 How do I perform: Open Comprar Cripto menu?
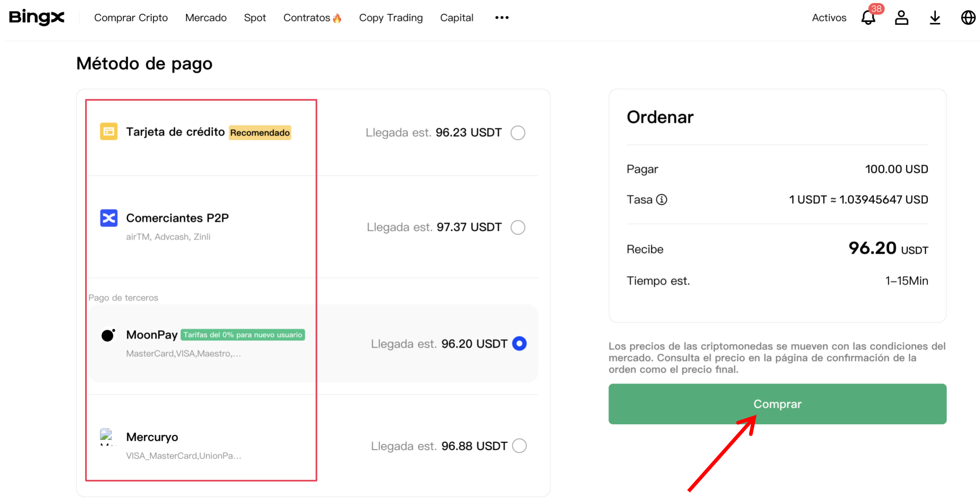pos(131,18)
